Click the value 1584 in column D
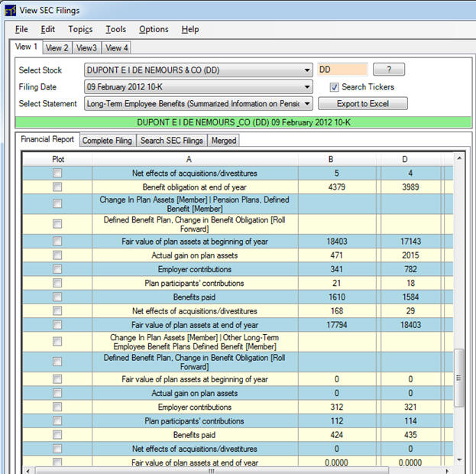Screen dimensions: 476x474 [410, 297]
